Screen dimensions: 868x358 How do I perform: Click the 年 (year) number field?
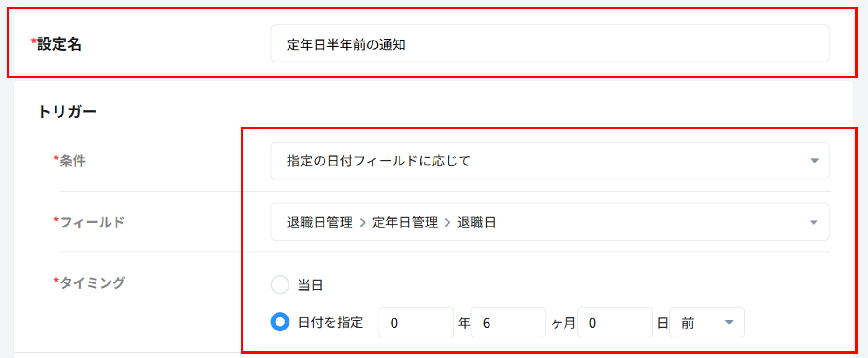(415, 323)
